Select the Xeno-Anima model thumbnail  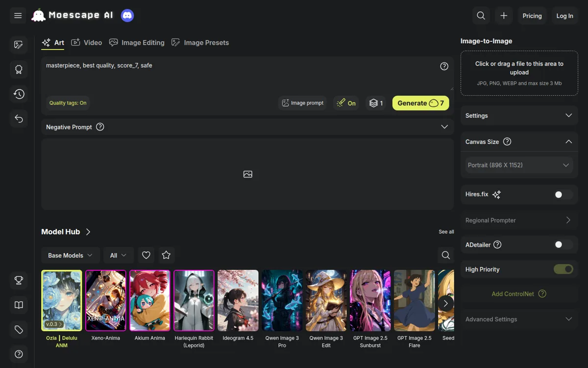click(106, 300)
